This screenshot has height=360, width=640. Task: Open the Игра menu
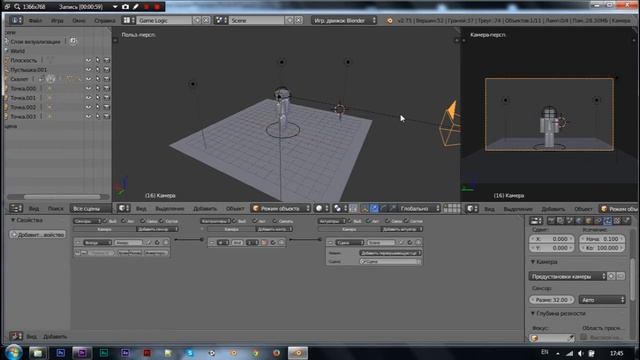click(x=57, y=20)
